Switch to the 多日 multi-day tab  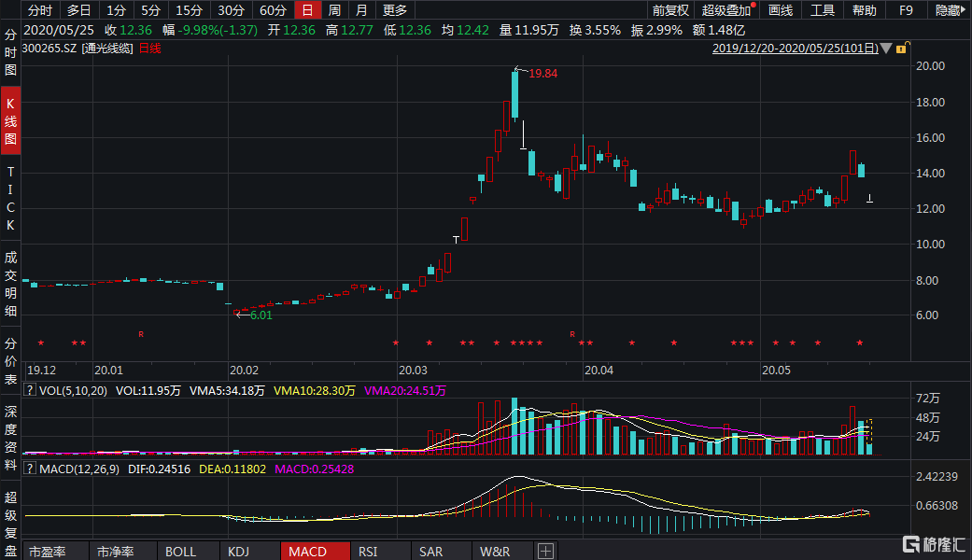pos(78,10)
